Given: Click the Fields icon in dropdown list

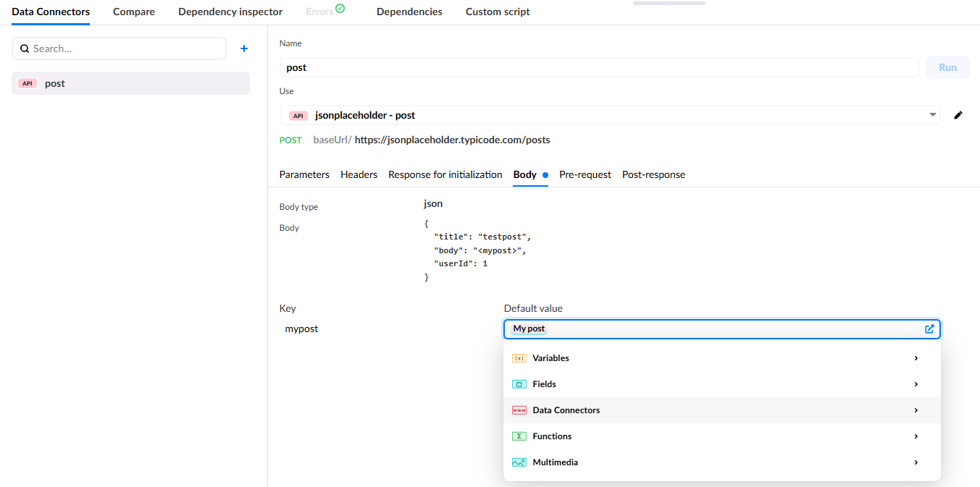Looking at the screenshot, I should (x=519, y=384).
